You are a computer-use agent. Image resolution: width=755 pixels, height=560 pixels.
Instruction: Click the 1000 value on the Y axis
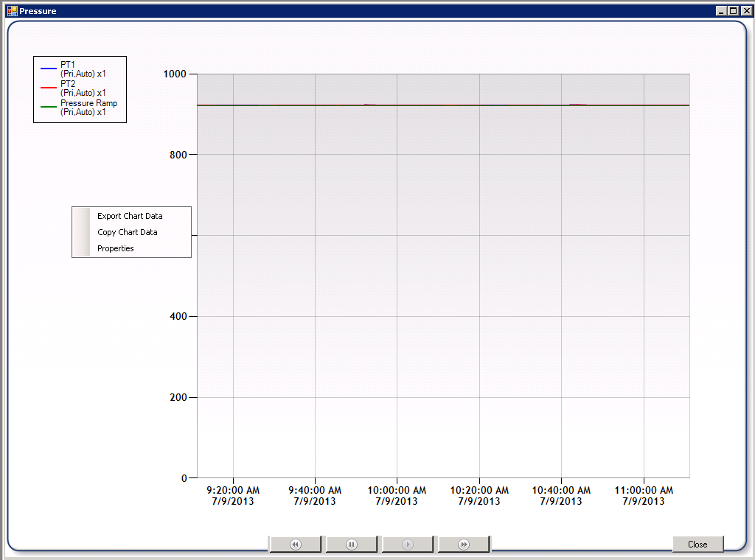175,74
